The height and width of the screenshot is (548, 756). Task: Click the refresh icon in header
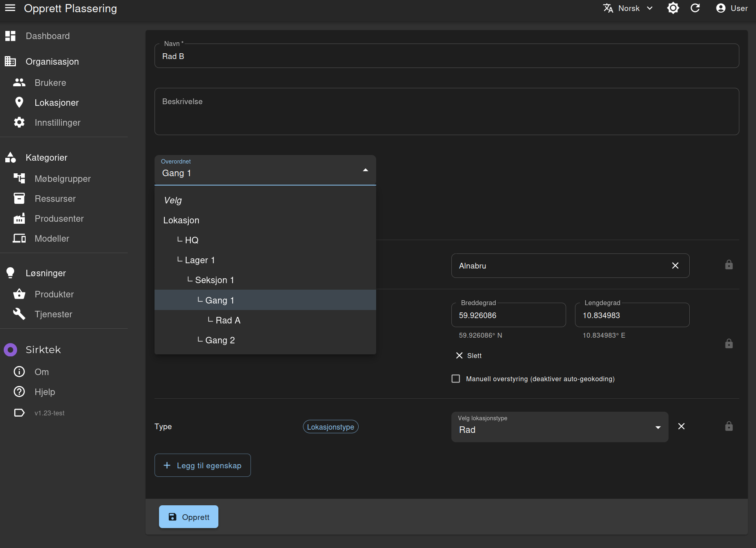[695, 8]
